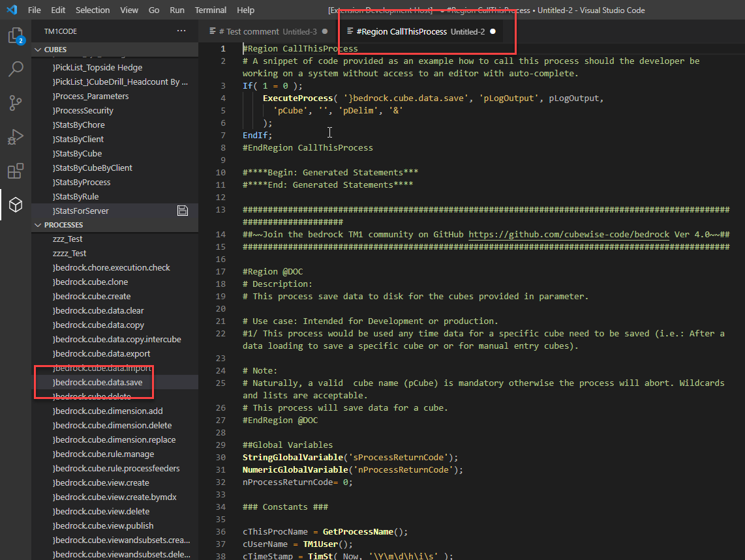The image size is (745, 560).
Task: Click 'nProcessReturnCode= 0;' on line 32
Action: point(298,482)
